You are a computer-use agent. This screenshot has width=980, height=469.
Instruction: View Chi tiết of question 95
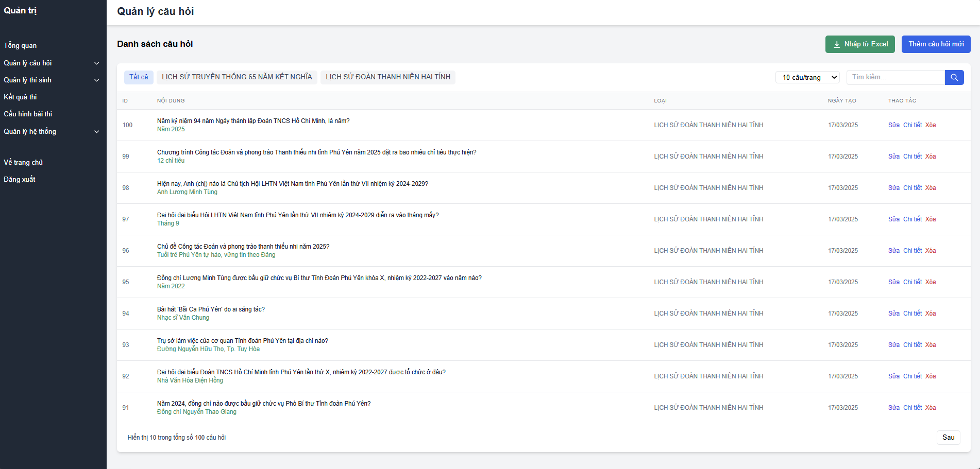(912, 282)
